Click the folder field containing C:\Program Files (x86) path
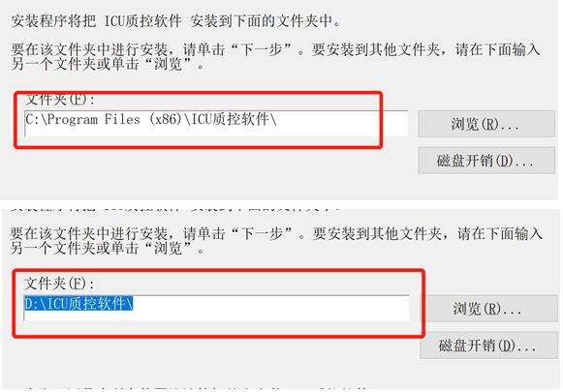 216,123
